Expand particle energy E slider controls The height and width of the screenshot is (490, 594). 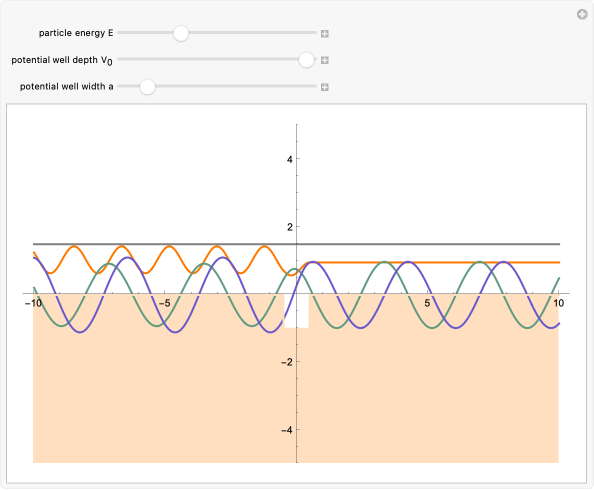pos(325,34)
